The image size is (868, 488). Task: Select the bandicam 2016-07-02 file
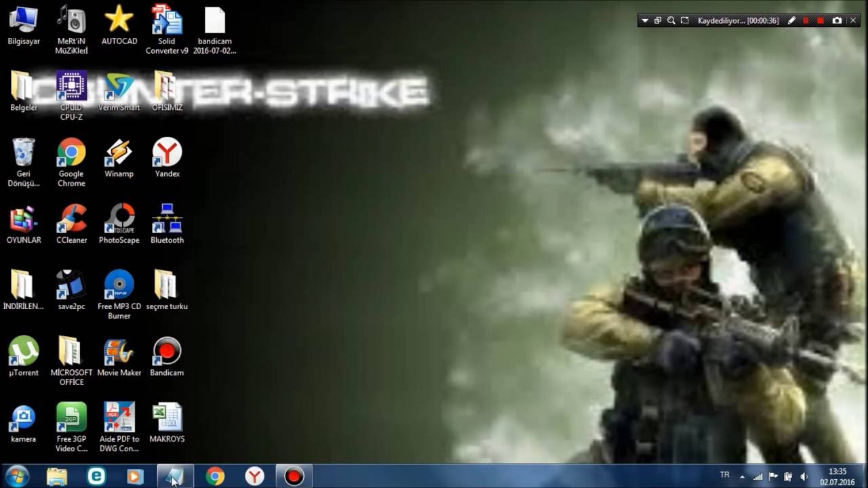point(214,30)
